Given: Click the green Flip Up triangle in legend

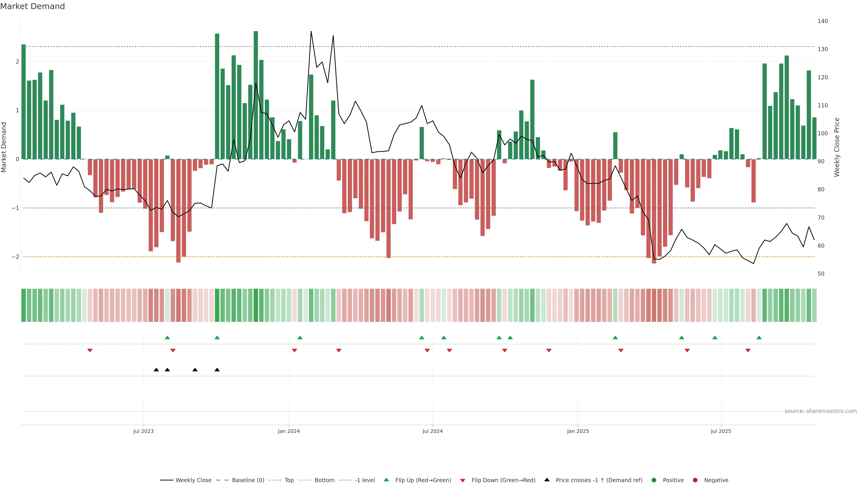Looking at the screenshot, I should [x=386, y=480].
